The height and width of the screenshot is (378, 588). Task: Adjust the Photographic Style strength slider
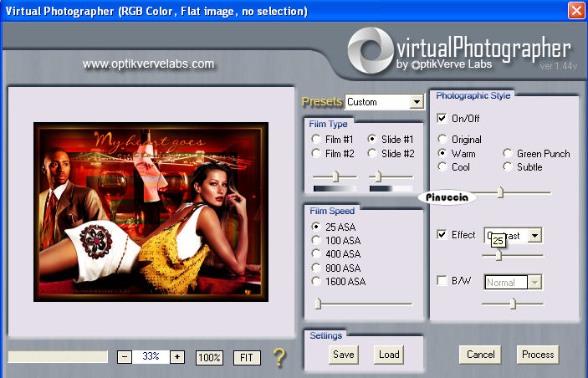tap(500, 192)
